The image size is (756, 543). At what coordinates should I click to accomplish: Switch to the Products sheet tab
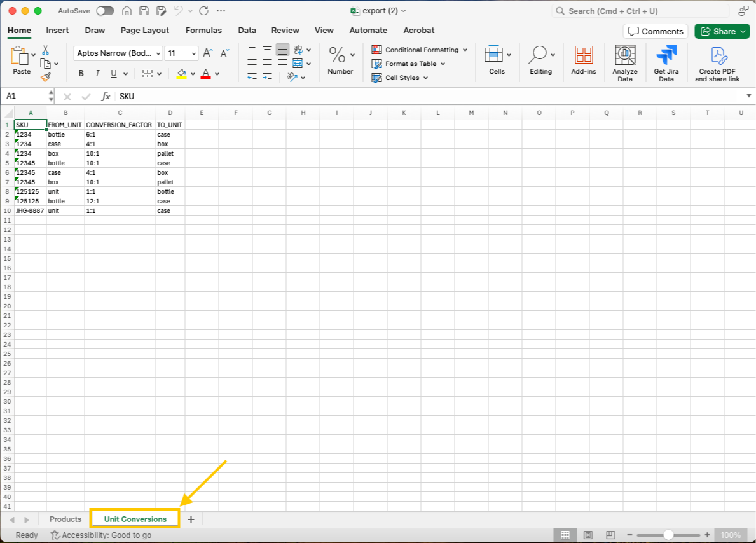(65, 519)
